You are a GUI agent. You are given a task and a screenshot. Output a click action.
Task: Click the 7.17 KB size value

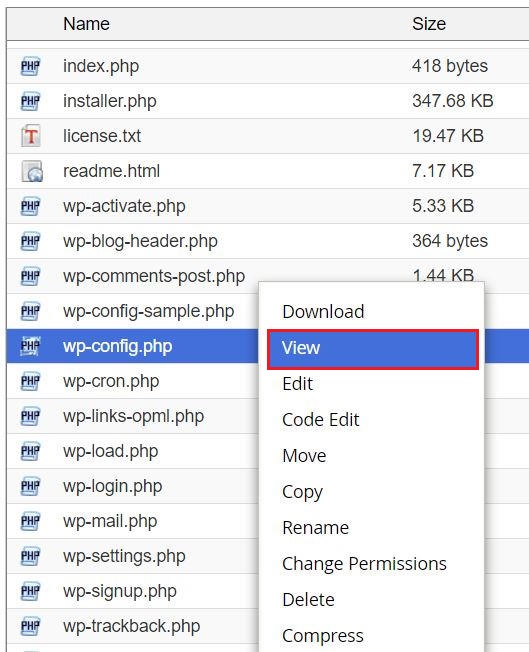(x=443, y=171)
